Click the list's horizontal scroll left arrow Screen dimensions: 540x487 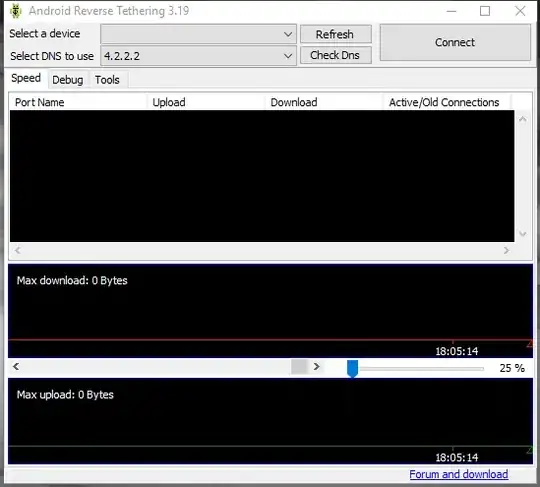(18, 250)
